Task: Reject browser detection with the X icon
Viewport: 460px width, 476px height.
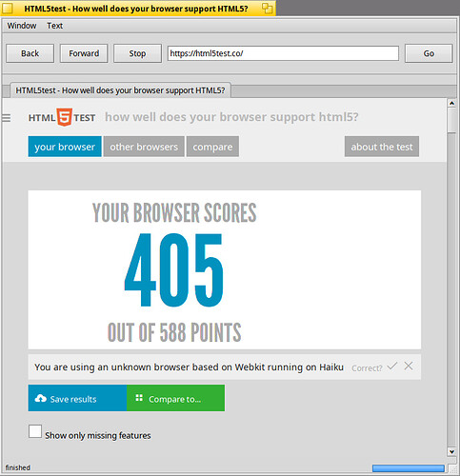Action: click(x=409, y=367)
